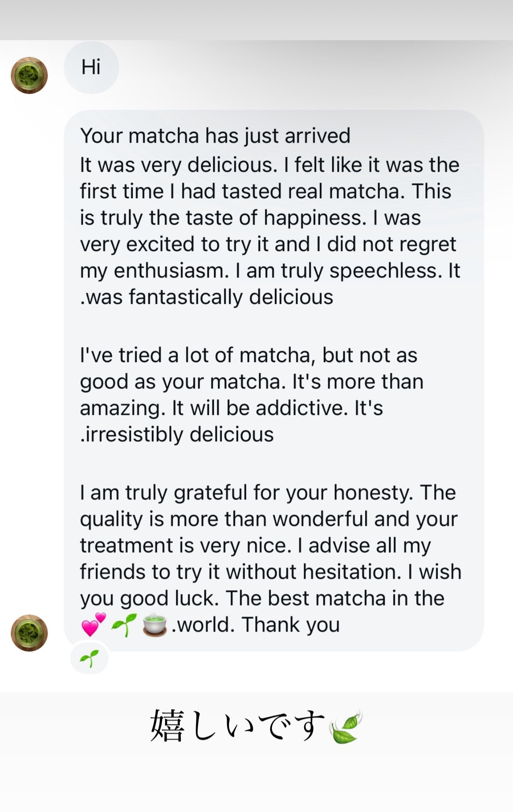Tap the seedling emoji inside the message text
This screenshot has height=812, width=513.
tap(124, 625)
